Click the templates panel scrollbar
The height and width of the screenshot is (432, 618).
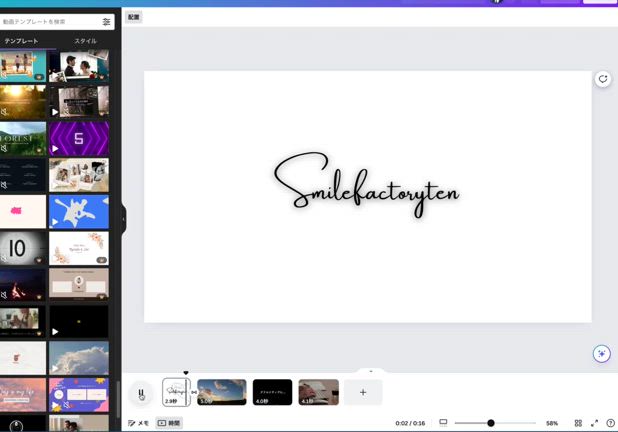tap(118, 399)
